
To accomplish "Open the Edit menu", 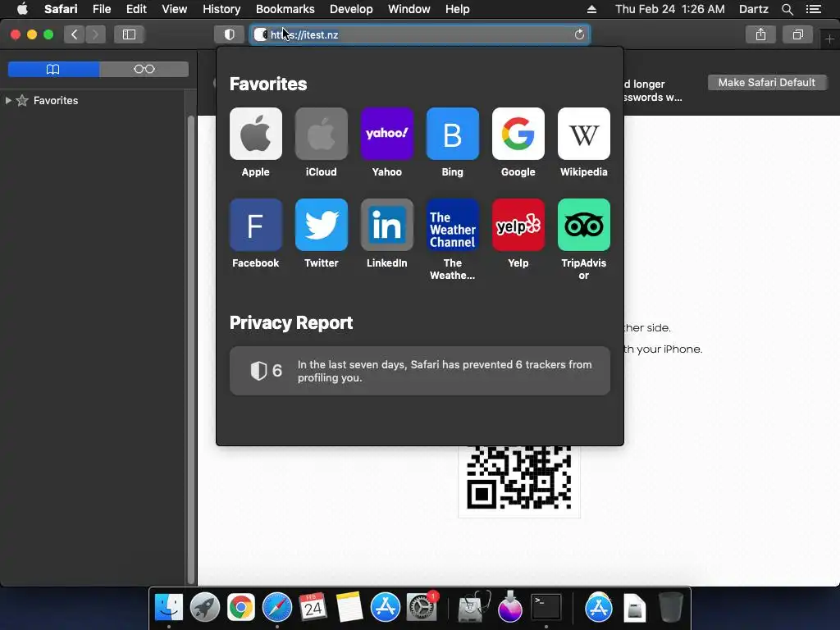I will point(136,9).
